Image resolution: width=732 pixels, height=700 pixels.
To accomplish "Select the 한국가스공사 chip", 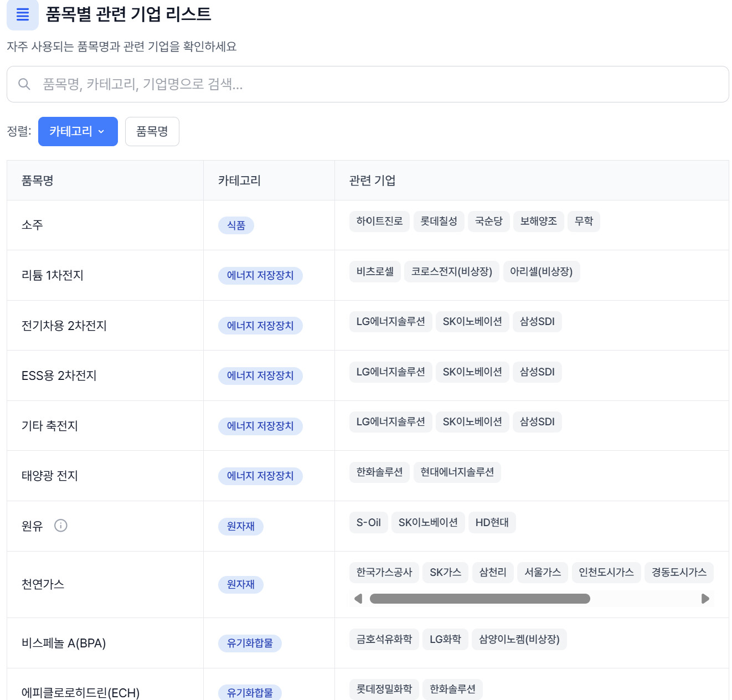I will point(384,573).
